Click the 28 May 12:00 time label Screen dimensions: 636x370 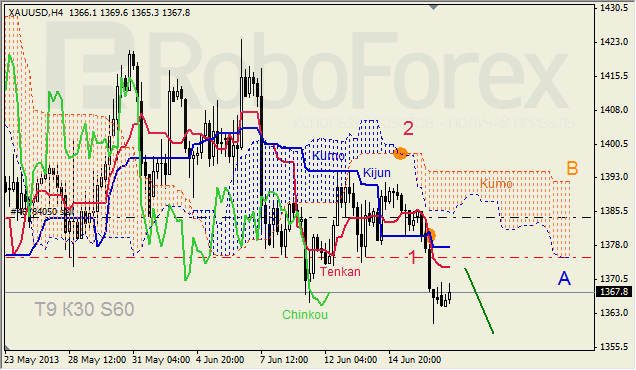(97, 360)
